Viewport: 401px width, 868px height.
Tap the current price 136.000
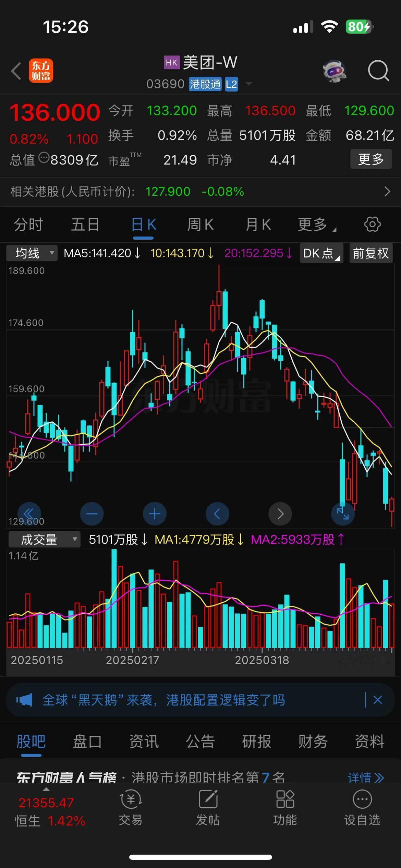[x=55, y=112]
